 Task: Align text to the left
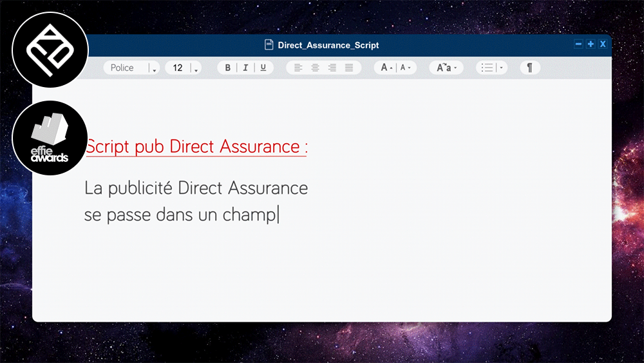pos(298,68)
